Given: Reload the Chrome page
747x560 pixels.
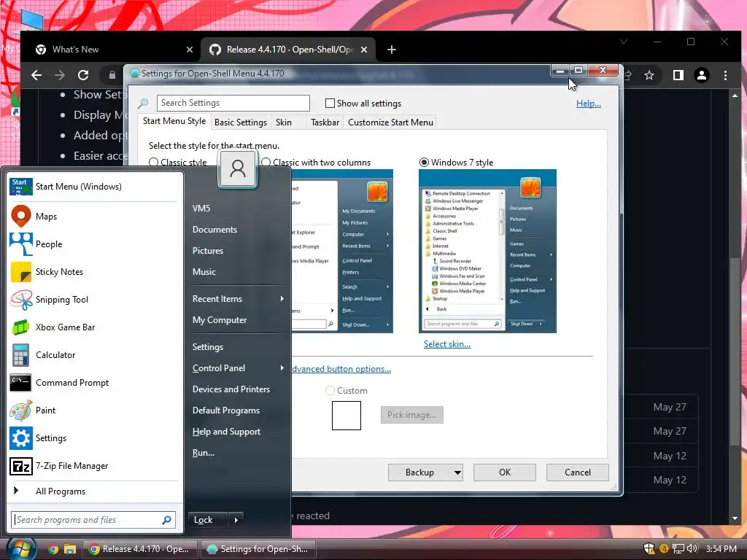Looking at the screenshot, I should coord(83,75).
